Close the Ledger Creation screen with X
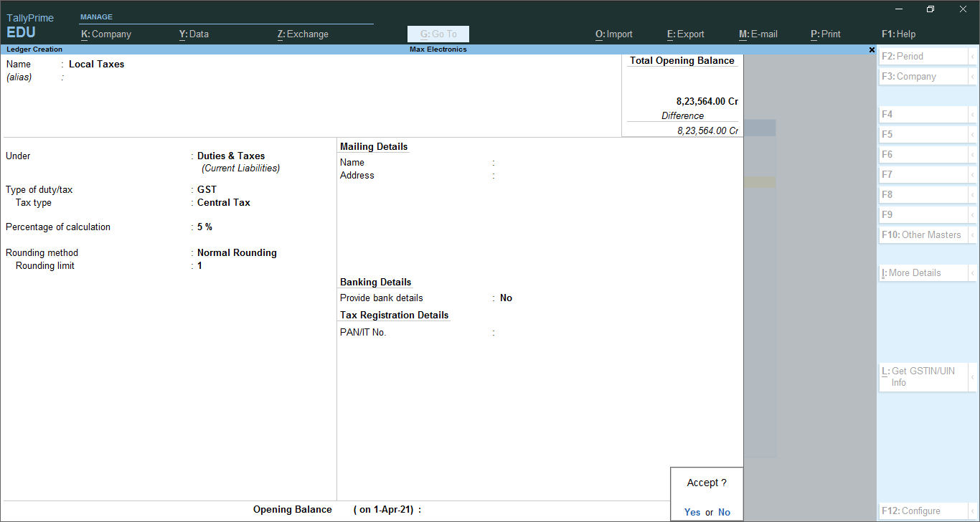This screenshot has width=980, height=522. (872, 49)
